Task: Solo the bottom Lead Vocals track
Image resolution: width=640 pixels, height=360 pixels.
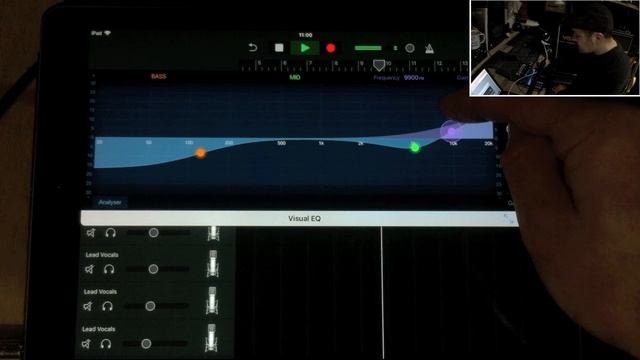Action: pos(106,344)
